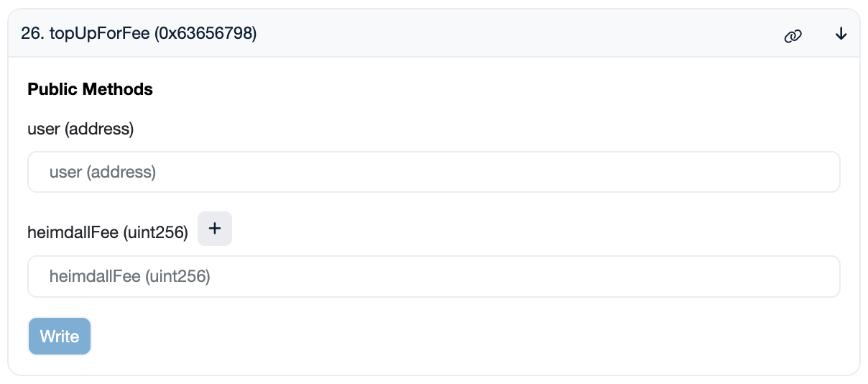868x384 pixels.
Task: Collapse the topUpForFee section with the arrow
Action: point(841,35)
